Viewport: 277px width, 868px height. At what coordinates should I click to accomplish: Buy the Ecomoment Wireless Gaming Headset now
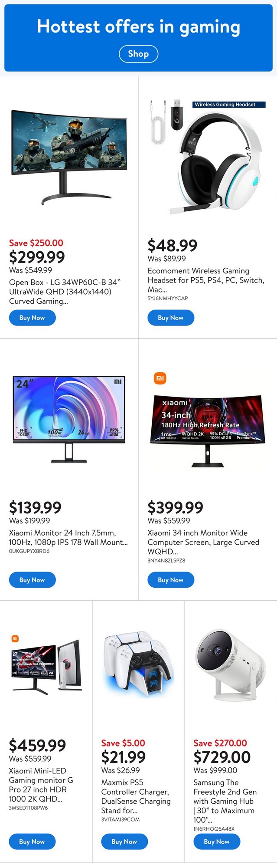point(171,318)
